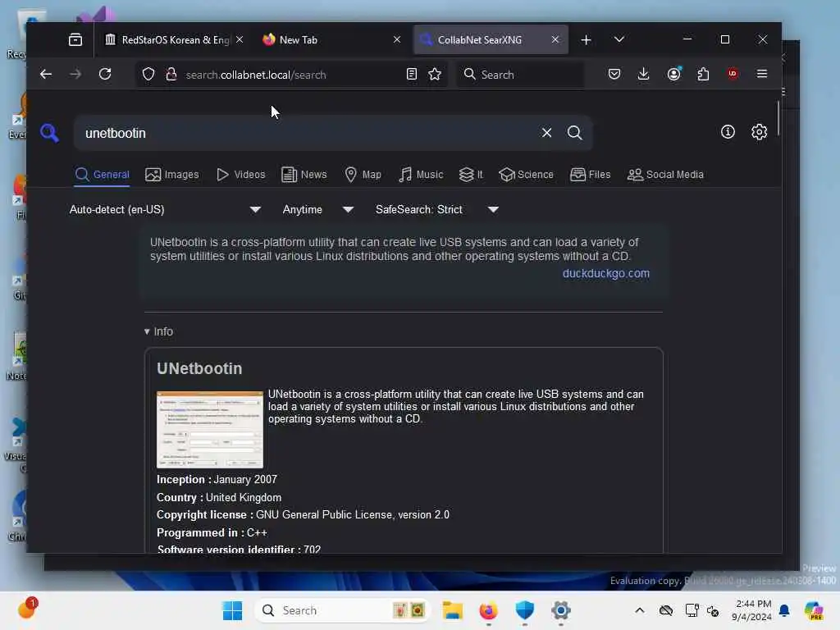840x630 pixels.
Task: Open File Explorer from taskbar
Action: coord(453,610)
